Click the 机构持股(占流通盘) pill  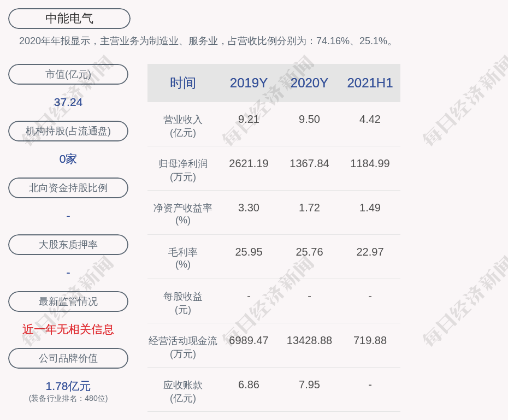coord(68,131)
